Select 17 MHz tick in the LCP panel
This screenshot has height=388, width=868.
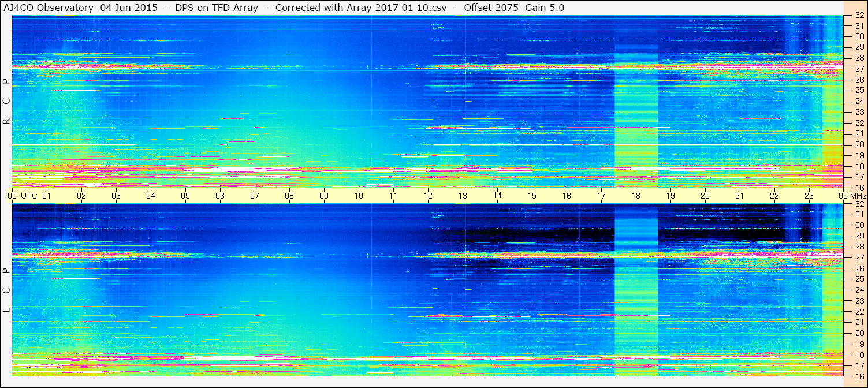[859, 365]
